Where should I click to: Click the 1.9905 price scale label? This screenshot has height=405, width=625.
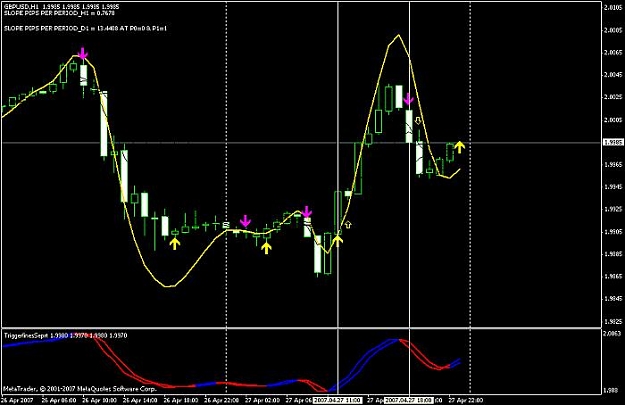613,232
